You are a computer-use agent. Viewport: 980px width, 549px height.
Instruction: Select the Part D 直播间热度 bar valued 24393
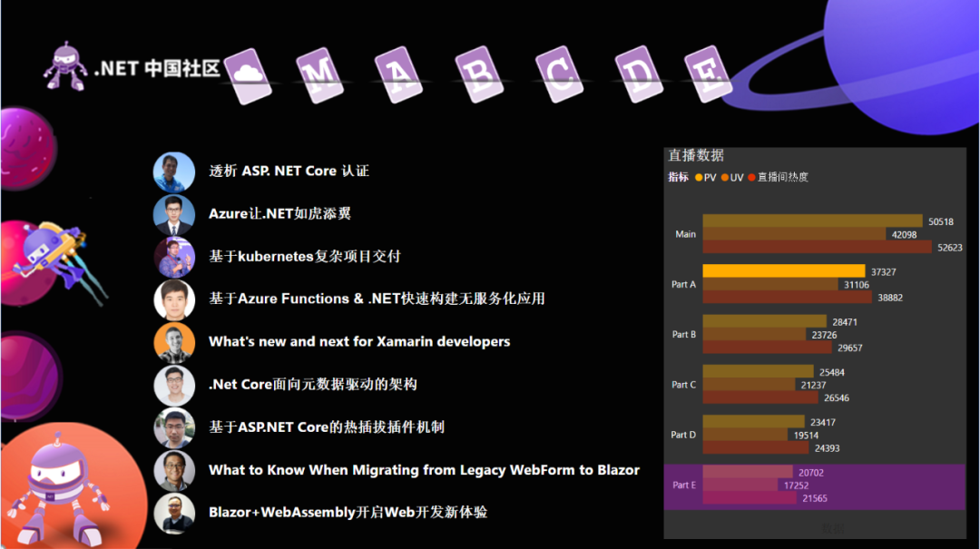click(x=756, y=447)
